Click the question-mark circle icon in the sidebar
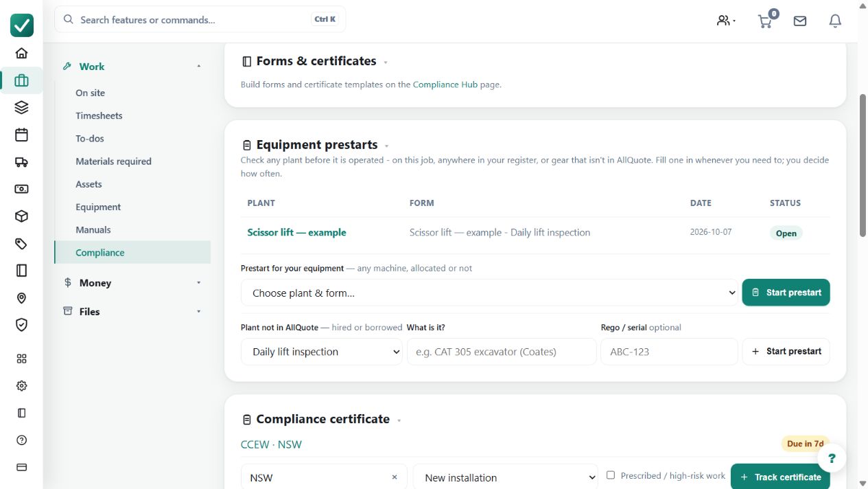 click(21, 440)
